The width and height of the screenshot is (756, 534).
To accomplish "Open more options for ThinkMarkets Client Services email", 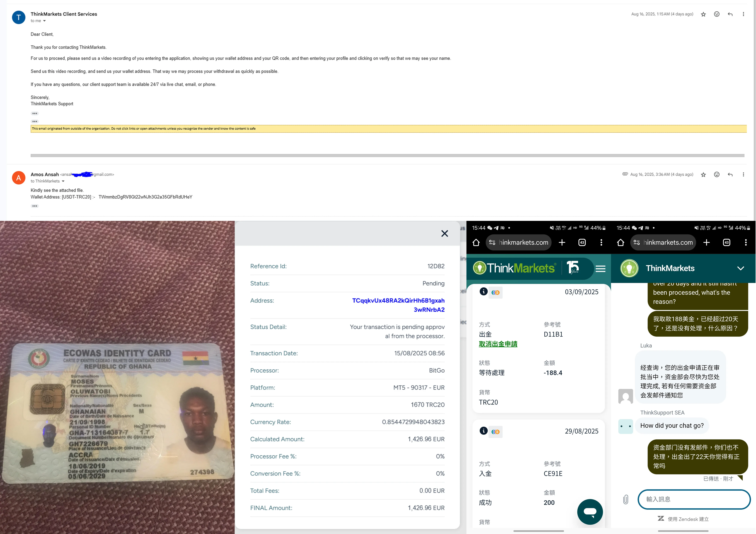I will pos(743,14).
